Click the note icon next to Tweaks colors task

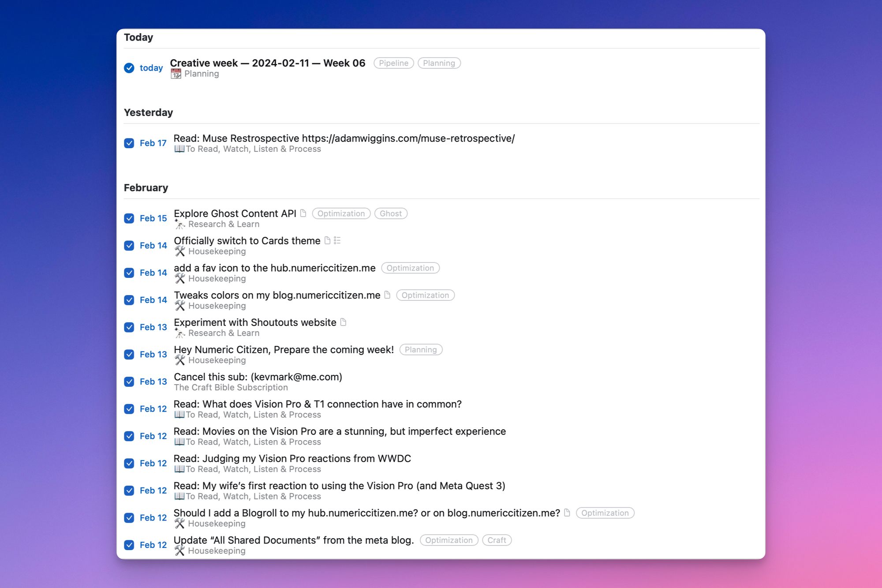pyautogui.click(x=387, y=295)
